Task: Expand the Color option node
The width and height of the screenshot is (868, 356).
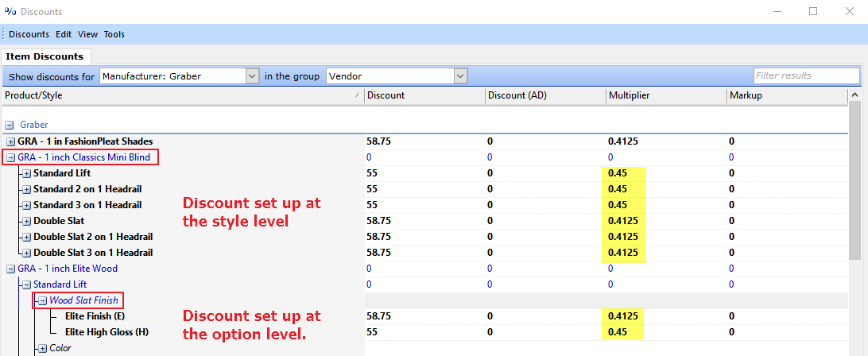Action: click(42, 348)
